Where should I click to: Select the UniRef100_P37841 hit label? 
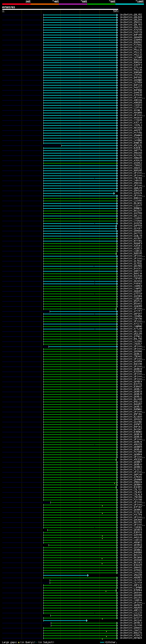pos(131,45)
